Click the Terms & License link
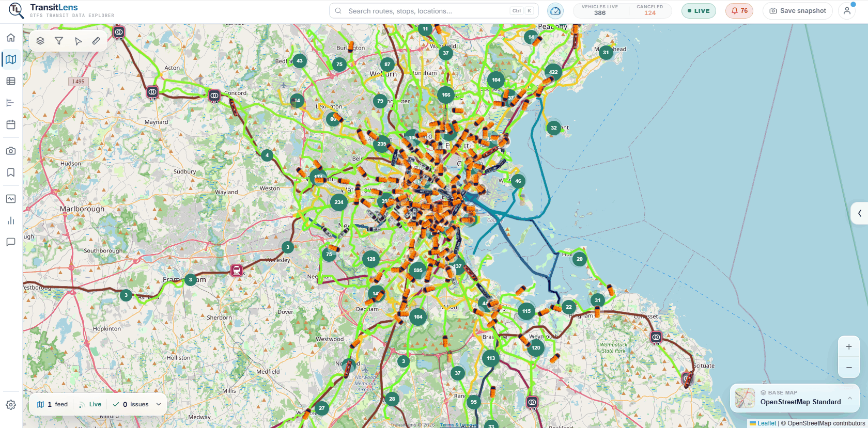The image size is (868, 428). coord(459,425)
